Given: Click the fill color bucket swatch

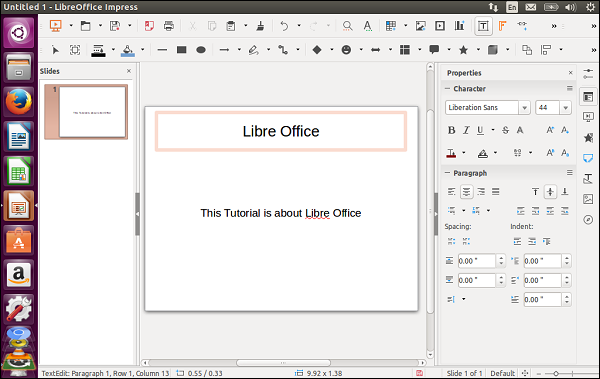Looking at the screenshot, I should (128, 50).
